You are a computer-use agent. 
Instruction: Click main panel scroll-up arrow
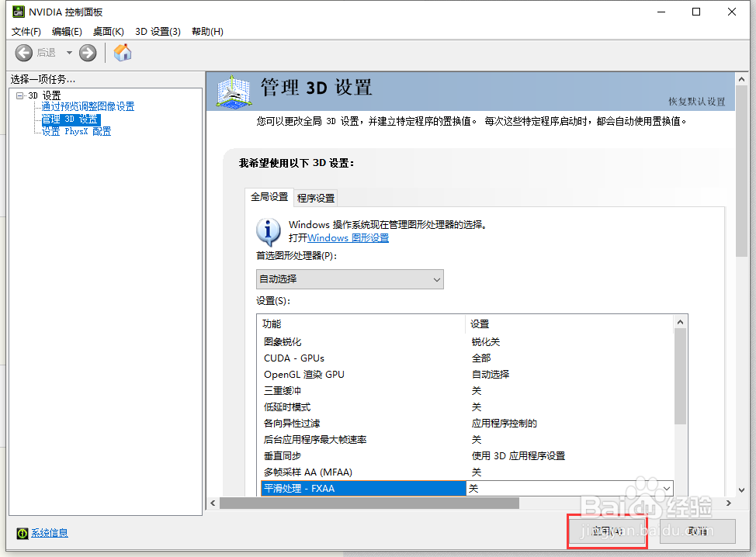[741, 79]
